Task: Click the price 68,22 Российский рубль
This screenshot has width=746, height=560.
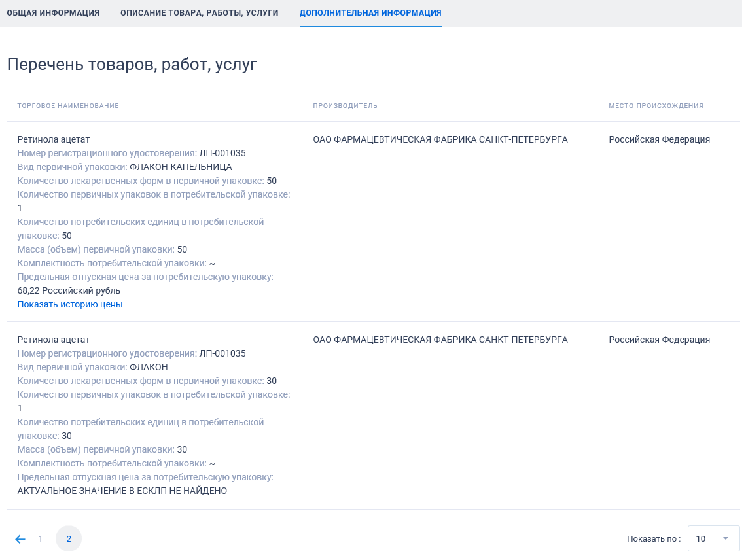Action: (69, 290)
